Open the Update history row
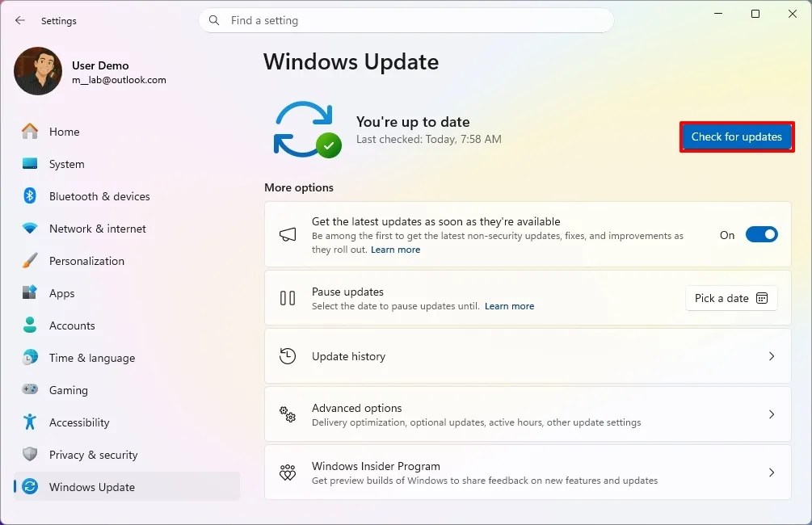This screenshot has height=525, width=812. 528,356
